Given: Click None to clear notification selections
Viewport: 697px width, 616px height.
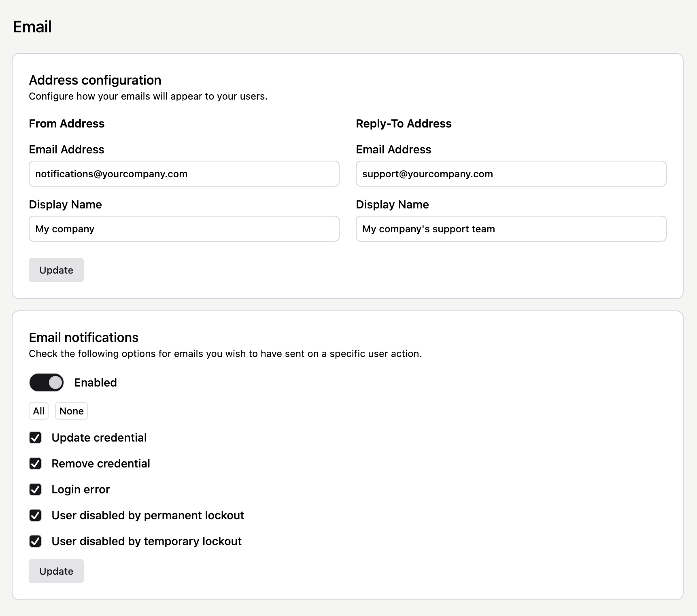Looking at the screenshot, I should pos(71,411).
